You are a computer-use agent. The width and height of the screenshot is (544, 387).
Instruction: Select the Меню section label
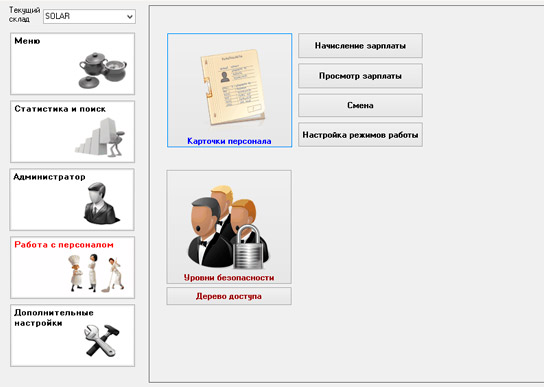(27, 41)
